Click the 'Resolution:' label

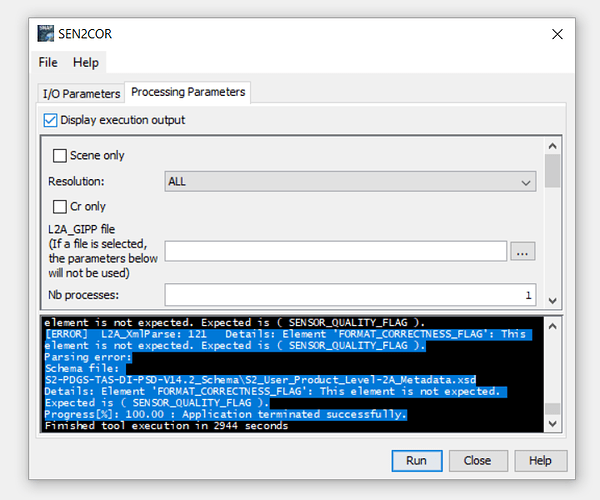[x=76, y=181]
